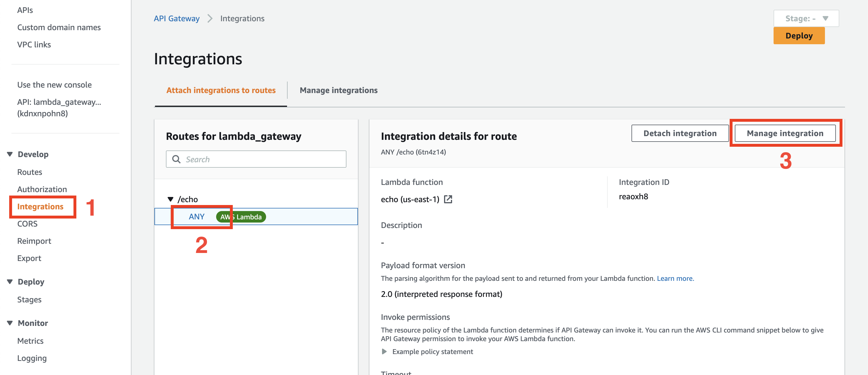Open CORS in the sidebar
The height and width of the screenshot is (375, 868).
click(x=27, y=224)
